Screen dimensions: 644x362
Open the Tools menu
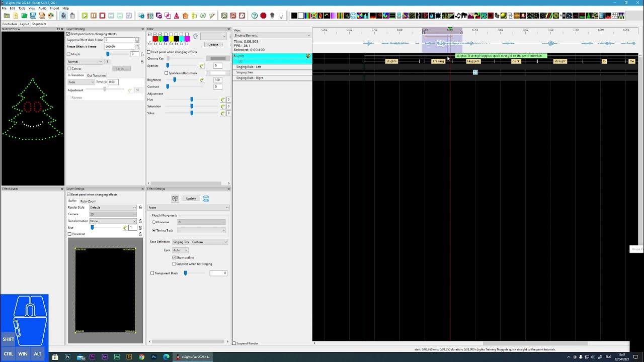click(x=22, y=8)
